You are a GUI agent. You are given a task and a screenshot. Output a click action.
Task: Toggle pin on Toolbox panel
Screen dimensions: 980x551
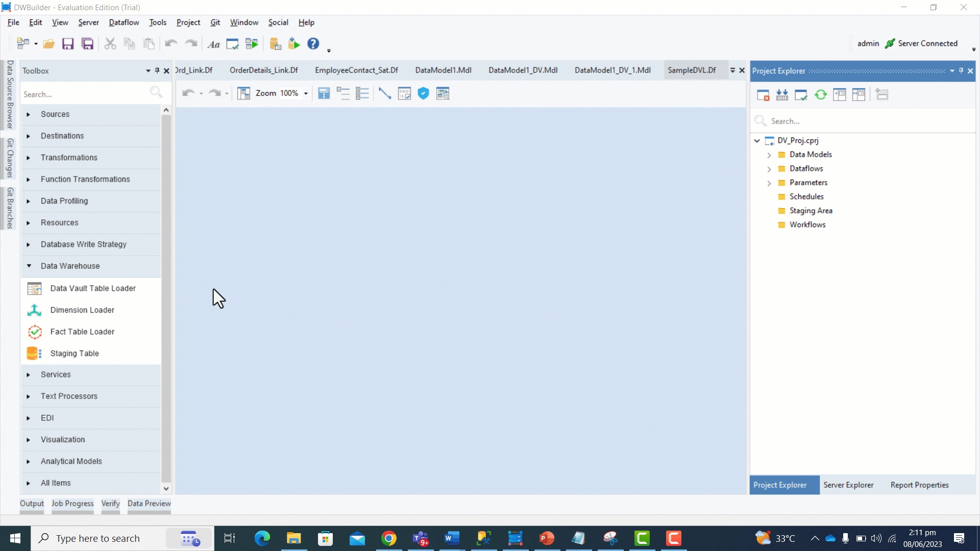coord(157,71)
